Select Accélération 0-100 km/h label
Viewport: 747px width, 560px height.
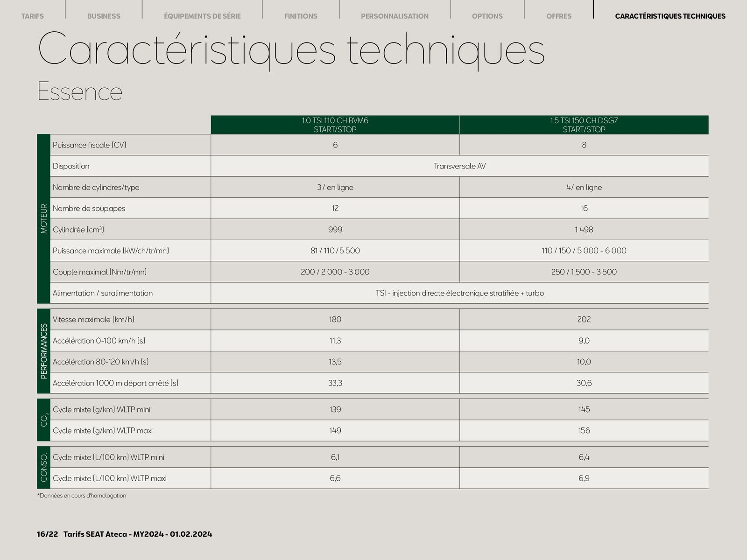click(99, 341)
